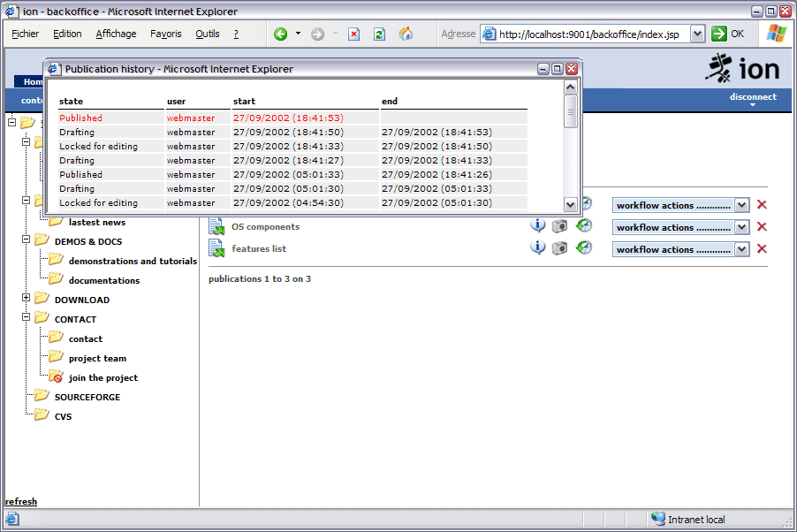Click the ion logo
The height and width of the screenshot is (532, 797).
tap(742, 69)
